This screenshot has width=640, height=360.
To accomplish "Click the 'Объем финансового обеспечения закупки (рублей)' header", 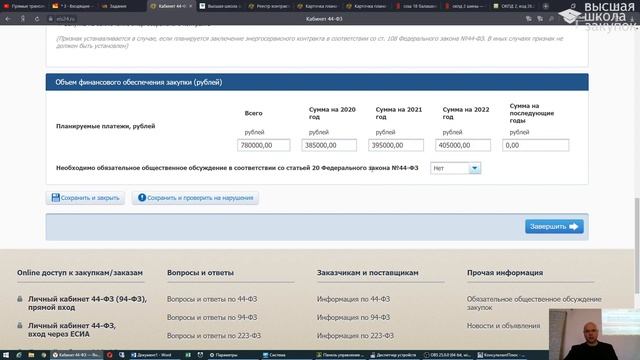I will [317, 82].
